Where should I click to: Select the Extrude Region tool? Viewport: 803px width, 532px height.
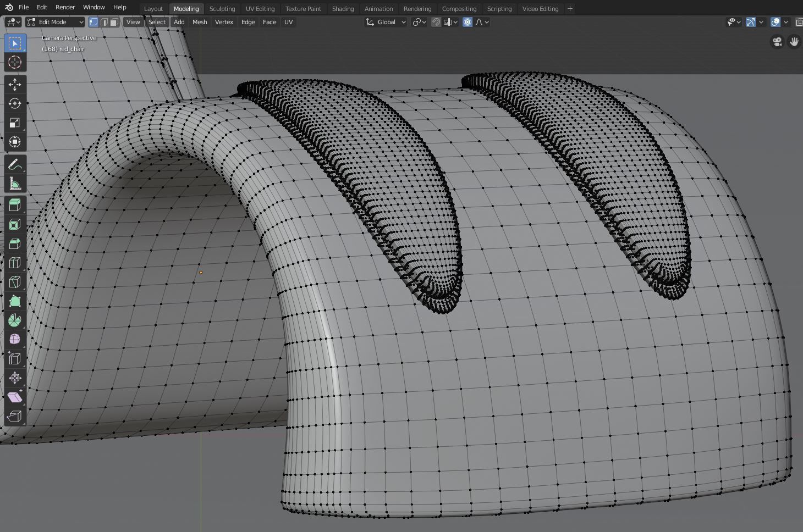coord(15,205)
